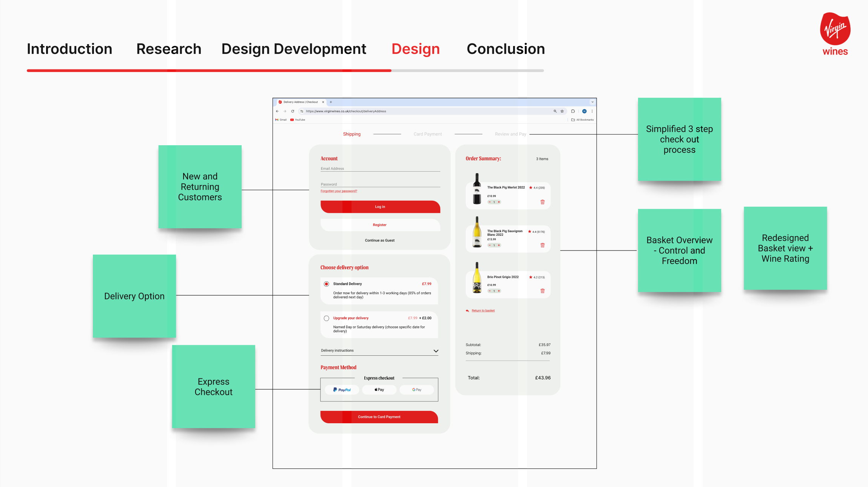Select the Upgrade your delivery radio button
868x487 pixels.
pos(327,318)
